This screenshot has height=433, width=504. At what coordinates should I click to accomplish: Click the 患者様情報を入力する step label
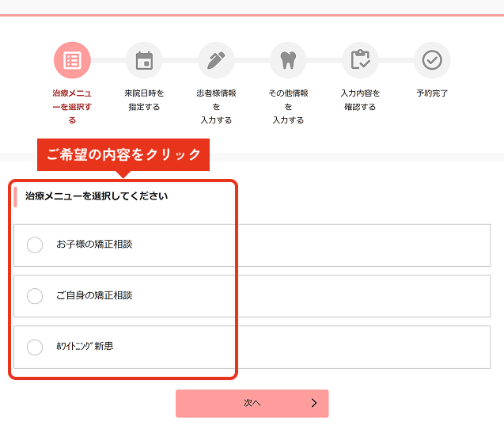point(216,106)
